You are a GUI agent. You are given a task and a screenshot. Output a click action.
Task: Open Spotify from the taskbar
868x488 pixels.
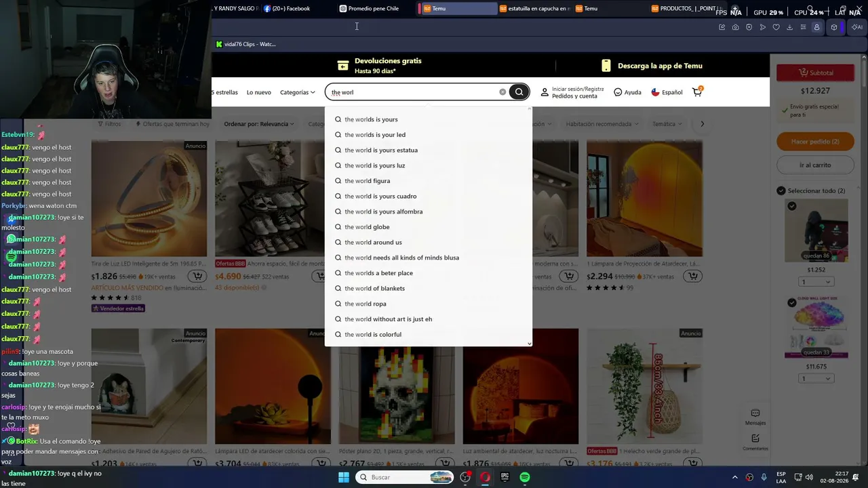525,477
